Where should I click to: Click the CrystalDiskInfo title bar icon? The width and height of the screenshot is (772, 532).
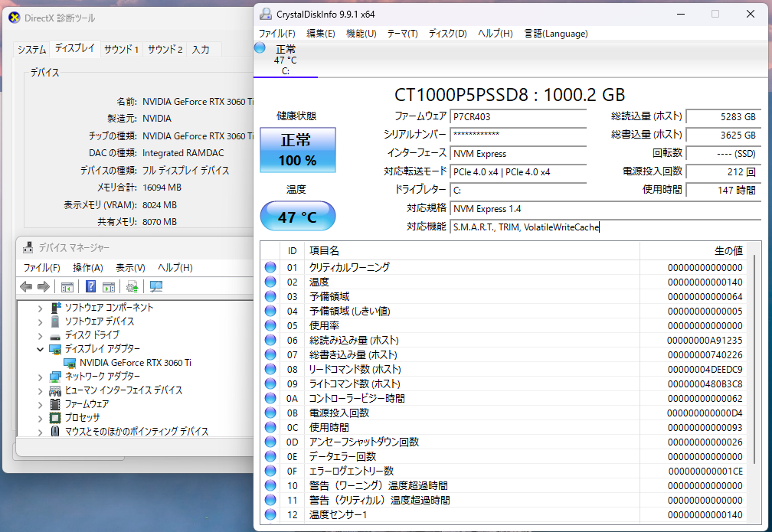pyautogui.click(x=265, y=14)
